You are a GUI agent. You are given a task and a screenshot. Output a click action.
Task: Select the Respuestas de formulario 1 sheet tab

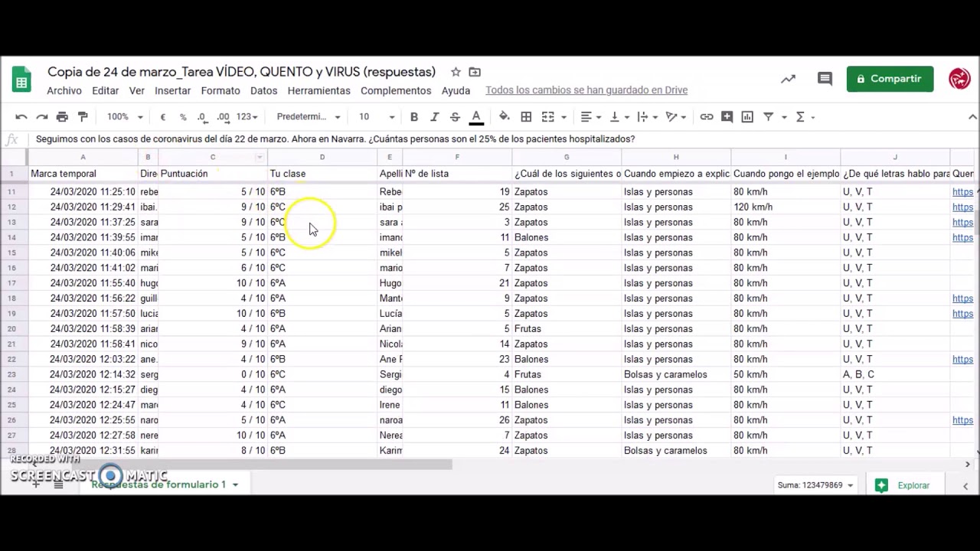159,484
